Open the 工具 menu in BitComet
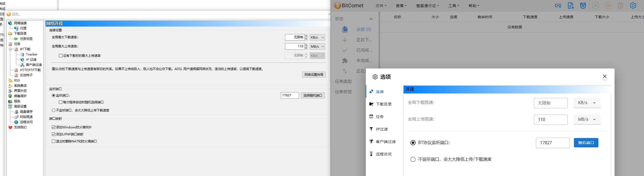Screen dimensions: 644x176 (454, 6)
